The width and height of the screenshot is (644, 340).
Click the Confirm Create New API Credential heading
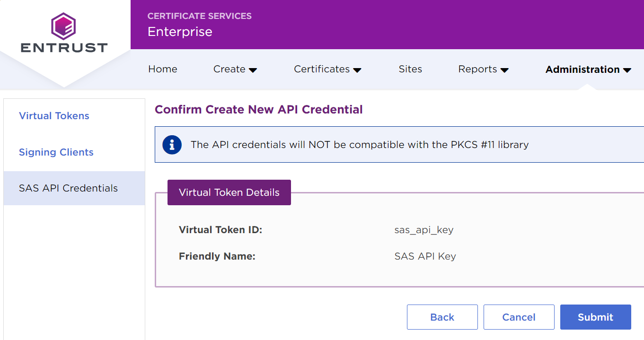click(x=258, y=110)
